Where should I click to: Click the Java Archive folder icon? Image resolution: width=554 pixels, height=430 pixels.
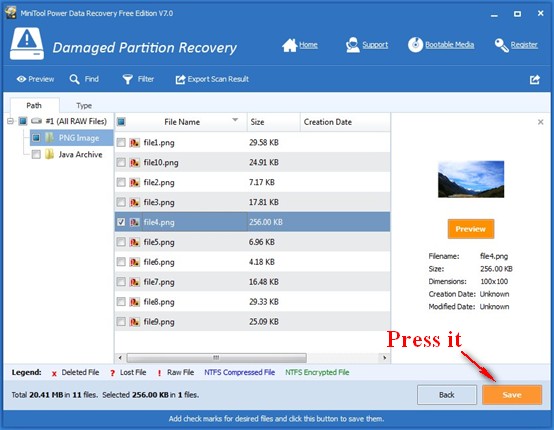click(49, 154)
